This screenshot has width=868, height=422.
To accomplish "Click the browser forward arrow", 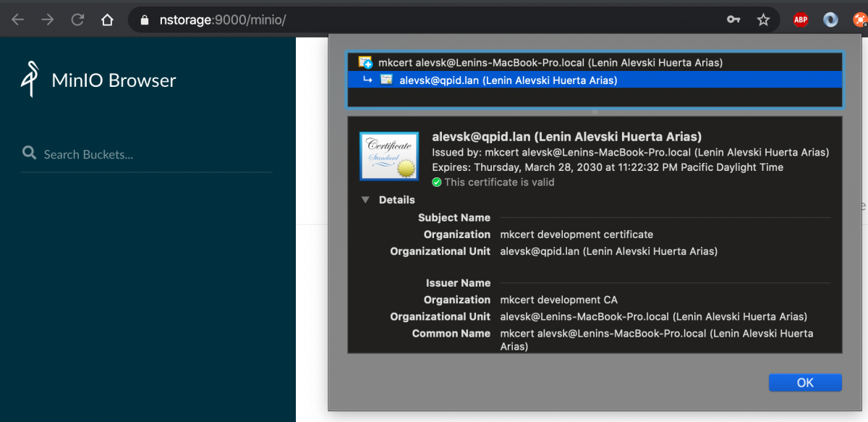I will point(48,20).
